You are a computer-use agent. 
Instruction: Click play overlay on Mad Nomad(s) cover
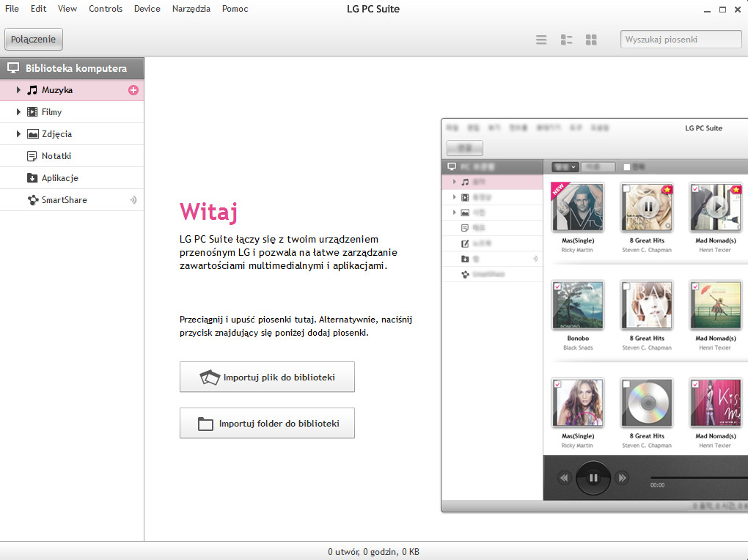click(x=716, y=207)
